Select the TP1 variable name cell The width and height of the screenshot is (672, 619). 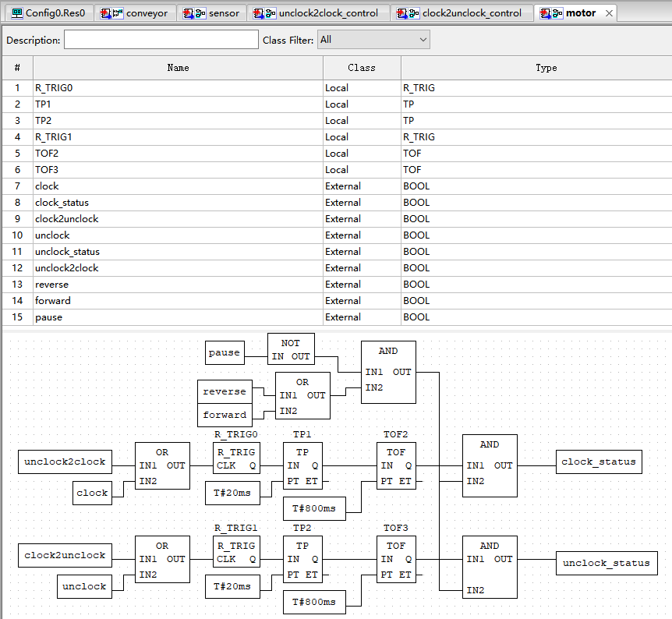pyautogui.click(x=178, y=104)
